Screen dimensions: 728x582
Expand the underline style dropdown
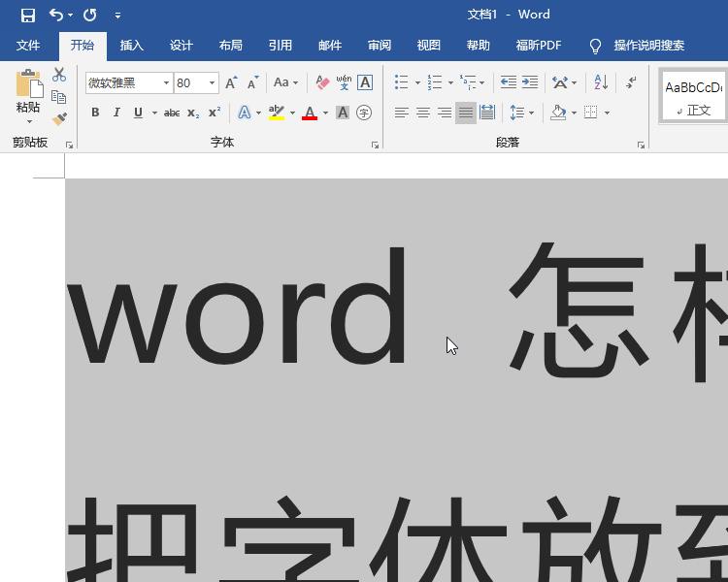tap(154, 113)
